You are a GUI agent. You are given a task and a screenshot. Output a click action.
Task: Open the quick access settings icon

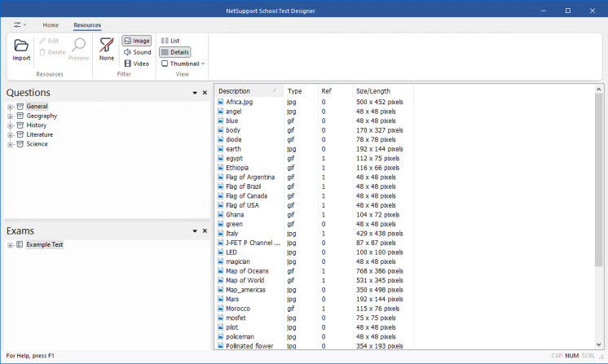pyautogui.click(x=20, y=24)
